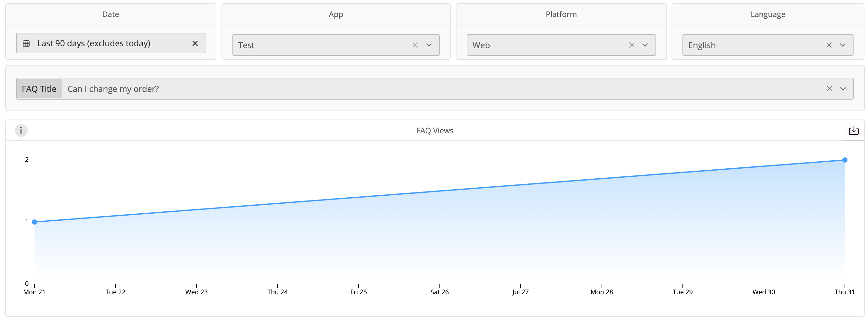Click the Thu 31 axis label

(x=845, y=292)
